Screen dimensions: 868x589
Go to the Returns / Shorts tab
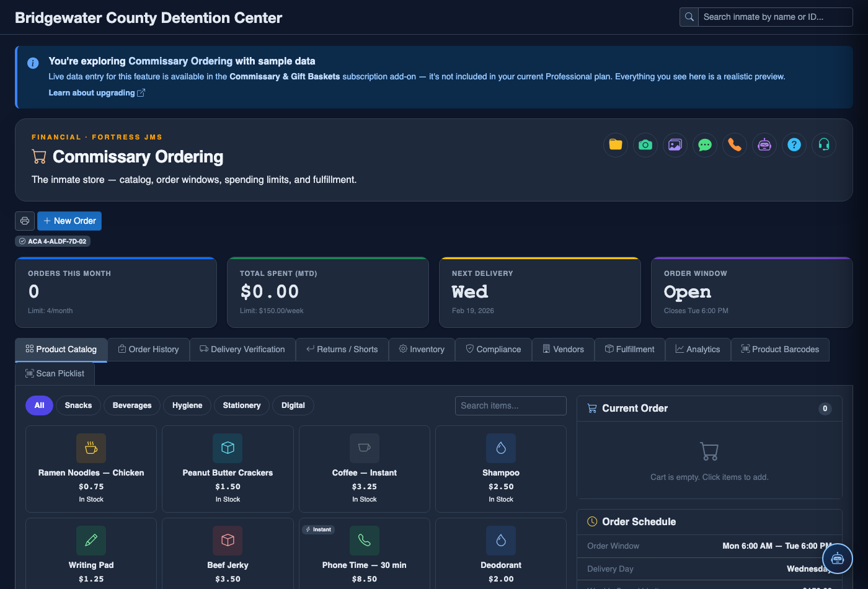342,350
